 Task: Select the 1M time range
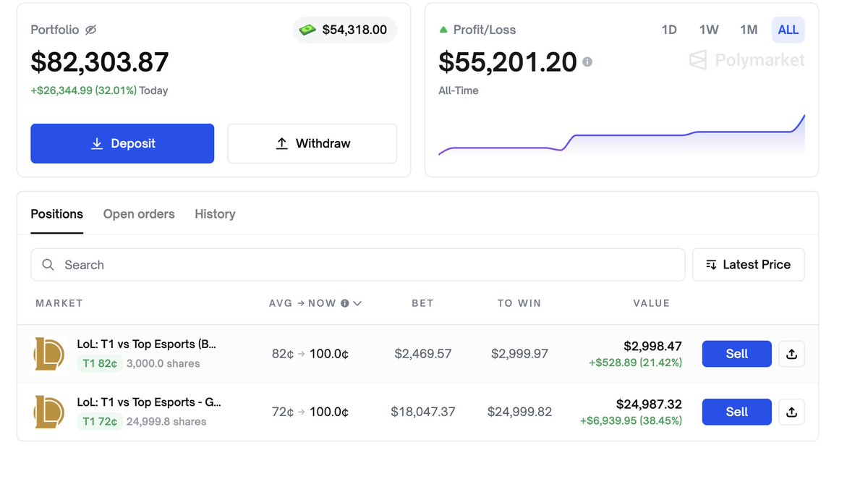(x=749, y=30)
